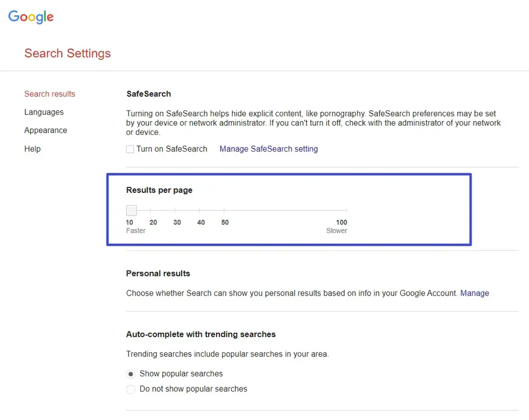529x420 pixels.
Task: Click the Auto-complete with trending searches heading
Action: click(x=201, y=334)
